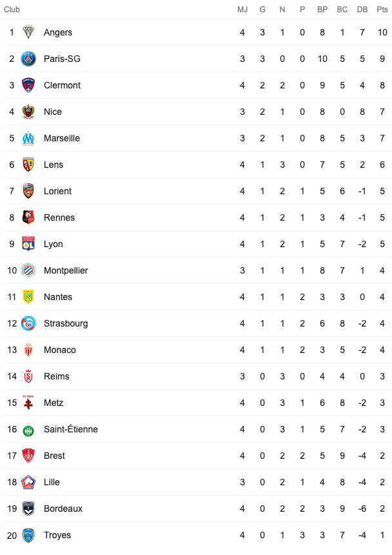Click the Angers club crest icon

pyautogui.click(x=28, y=32)
